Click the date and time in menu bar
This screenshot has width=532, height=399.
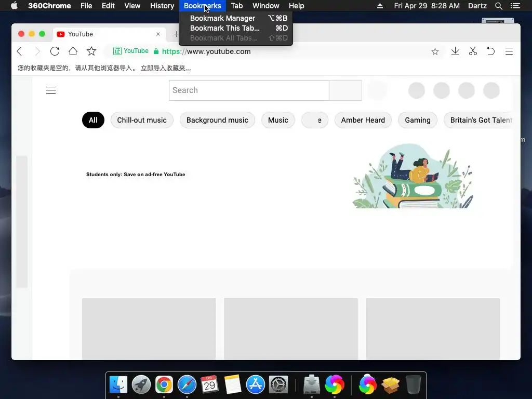coord(427,6)
